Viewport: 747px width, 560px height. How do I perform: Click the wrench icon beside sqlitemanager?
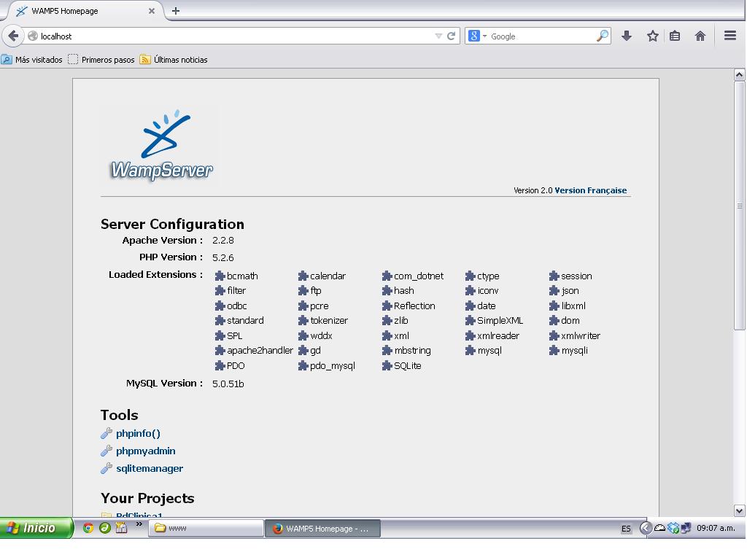tap(107, 469)
